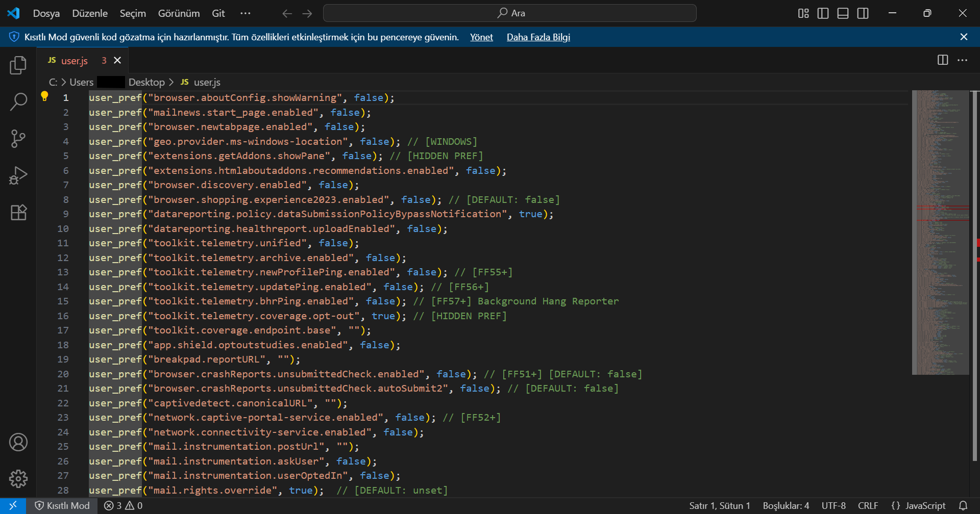The height and width of the screenshot is (514, 980).
Task: Go back with the left arrow
Action: tap(287, 13)
